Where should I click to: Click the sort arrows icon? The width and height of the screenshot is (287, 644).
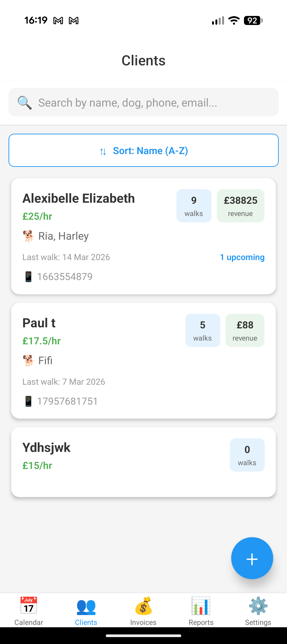tap(103, 151)
